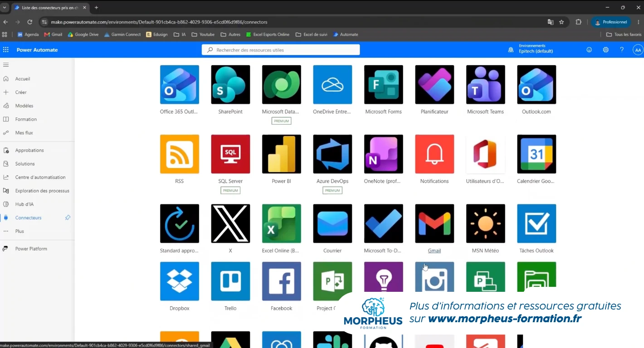Choose the MSN Météo connector
The image size is (644, 348).
(x=486, y=223)
